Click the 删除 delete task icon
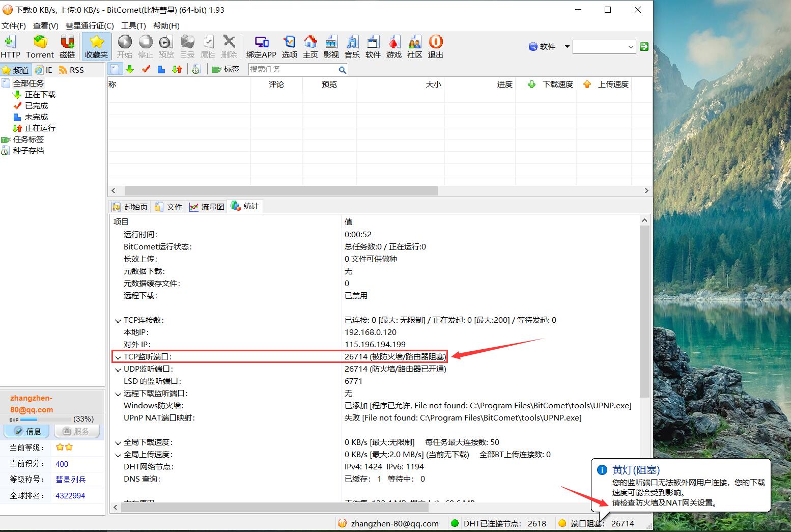Image resolution: width=791 pixels, height=532 pixels. click(x=229, y=47)
